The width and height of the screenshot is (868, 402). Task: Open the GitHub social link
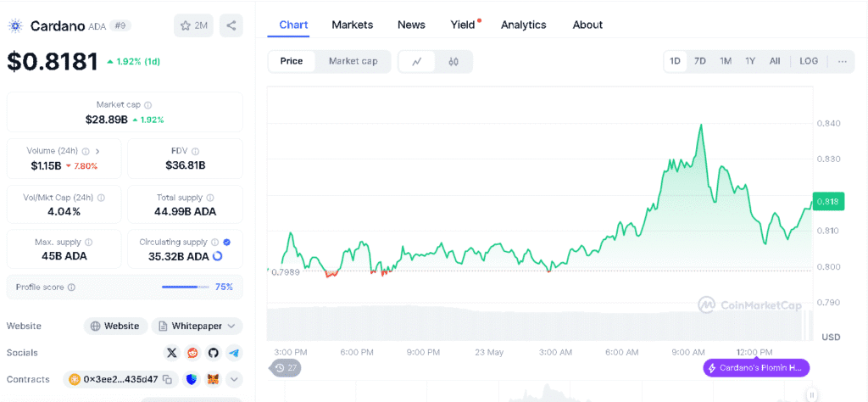tap(213, 353)
